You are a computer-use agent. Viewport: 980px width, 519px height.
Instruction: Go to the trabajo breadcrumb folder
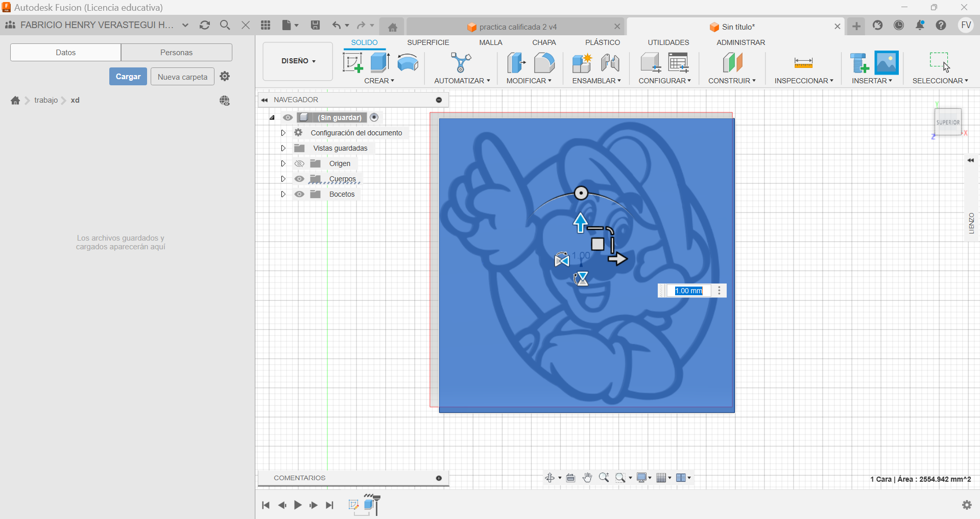coord(46,100)
